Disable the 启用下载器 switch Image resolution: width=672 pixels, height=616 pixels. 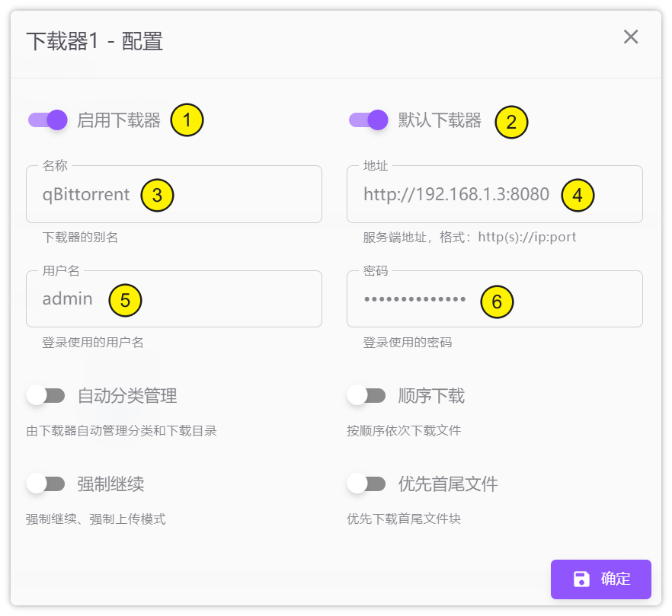[x=47, y=120]
